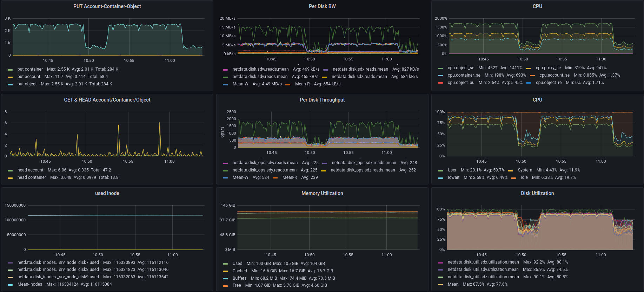Click the cpu.object_se legend color icon
This screenshot has width=644, height=292.
(440, 68)
